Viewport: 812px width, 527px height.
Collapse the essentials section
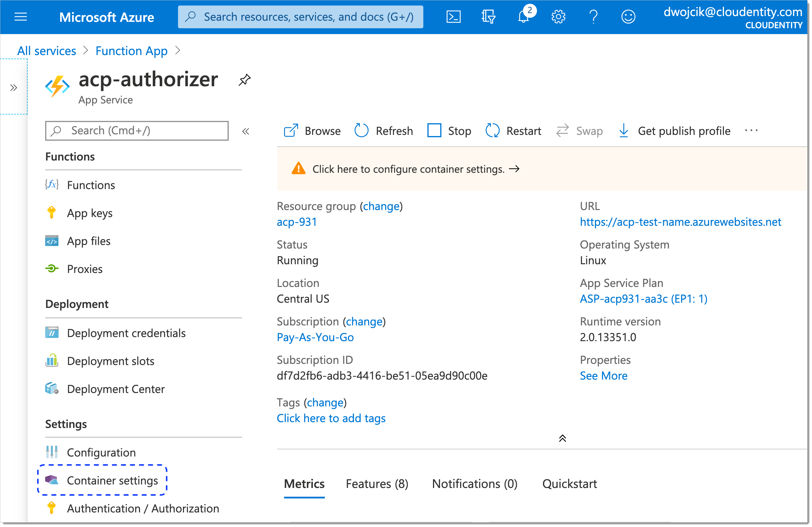coord(562,438)
